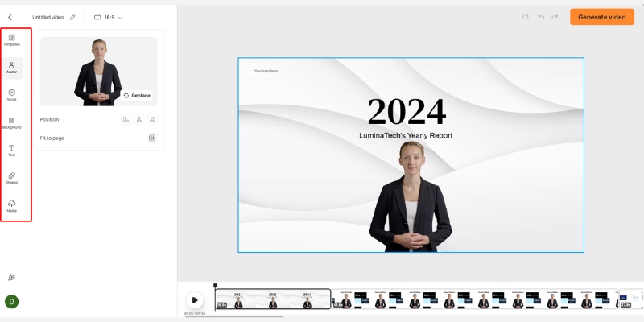The height and width of the screenshot is (322, 644).
Task: Select the Avatar tab in the sidebar
Action: tap(12, 68)
